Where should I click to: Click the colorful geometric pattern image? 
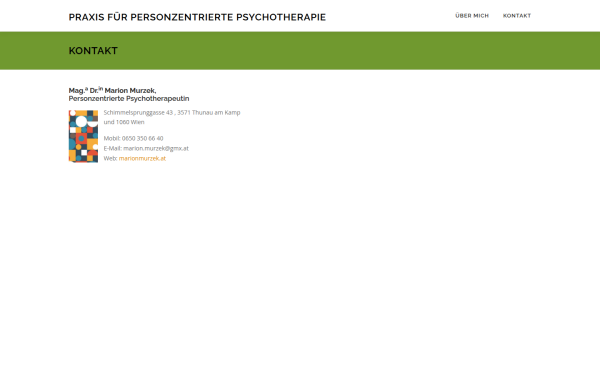[x=83, y=137]
